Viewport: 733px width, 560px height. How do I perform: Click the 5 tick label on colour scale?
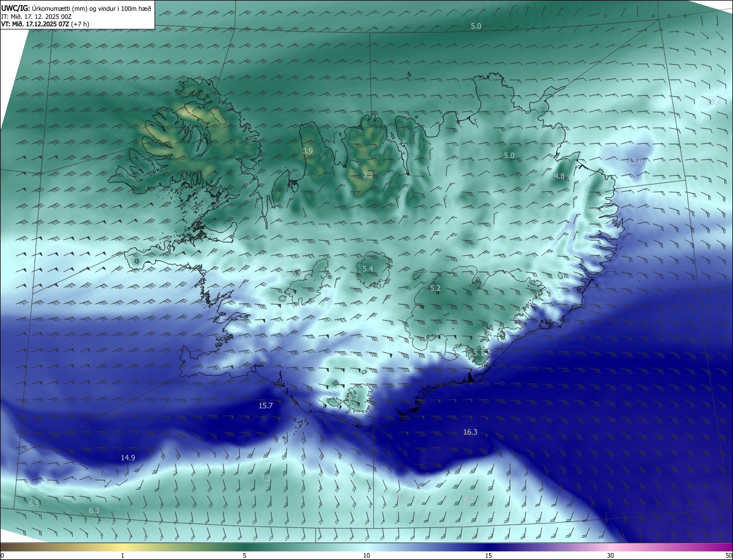click(245, 556)
